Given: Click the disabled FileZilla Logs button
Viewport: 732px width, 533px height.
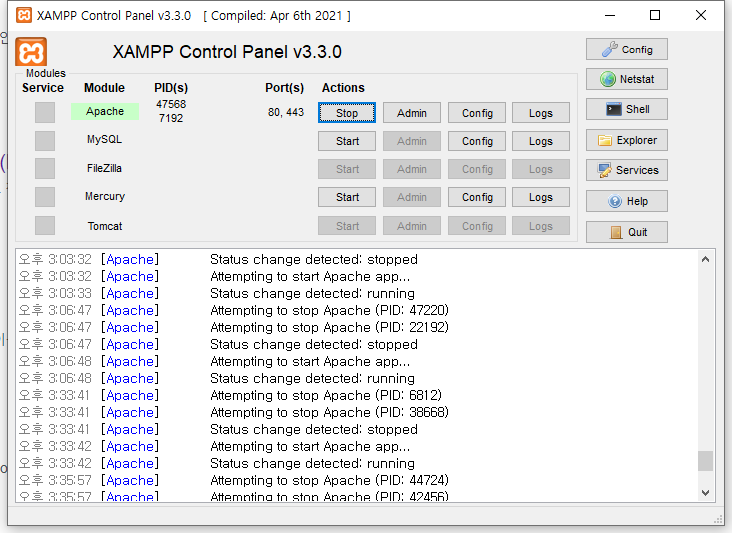Looking at the screenshot, I should [541, 169].
